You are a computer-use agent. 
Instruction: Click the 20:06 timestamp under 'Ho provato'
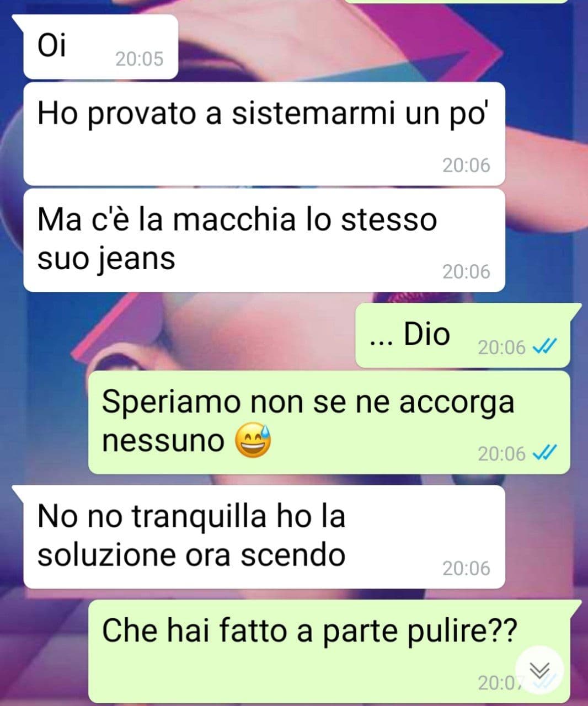tap(466, 165)
